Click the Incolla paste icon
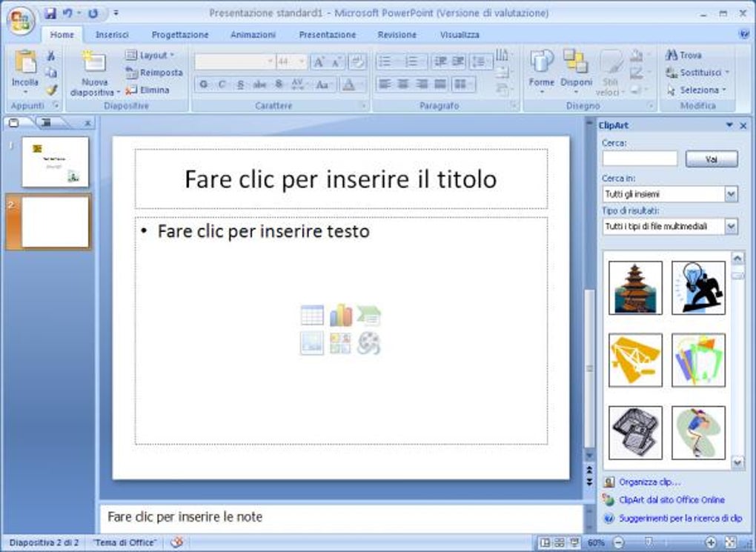 (25, 61)
